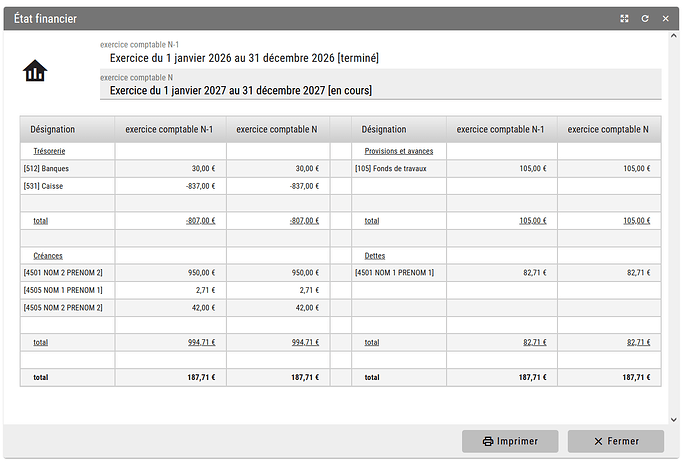Viewport: 690px width, 463px height.
Task: Click right grand total N value 187,71 €
Action: pos(636,377)
